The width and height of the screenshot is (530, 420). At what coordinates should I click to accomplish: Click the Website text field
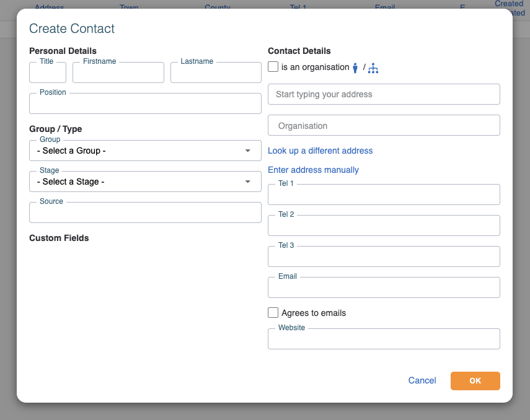(384, 339)
